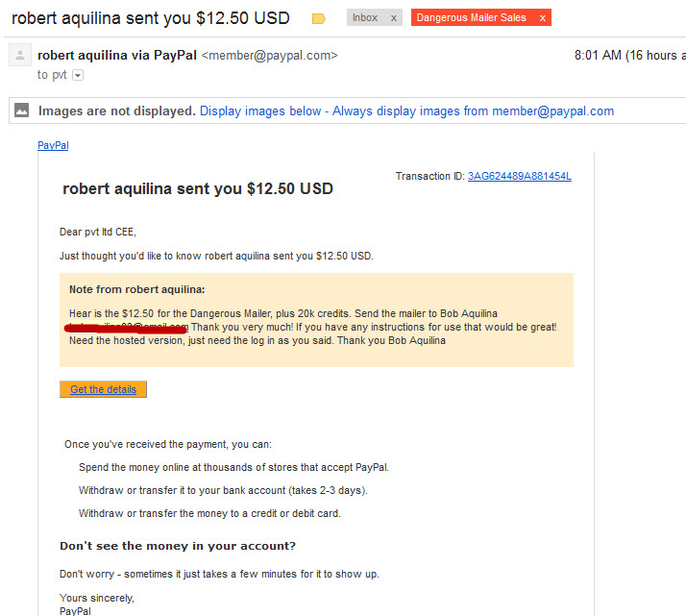Click the sender's profile avatar icon
Viewport: 686px width, 616px height.
pyautogui.click(x=20, y=55)
